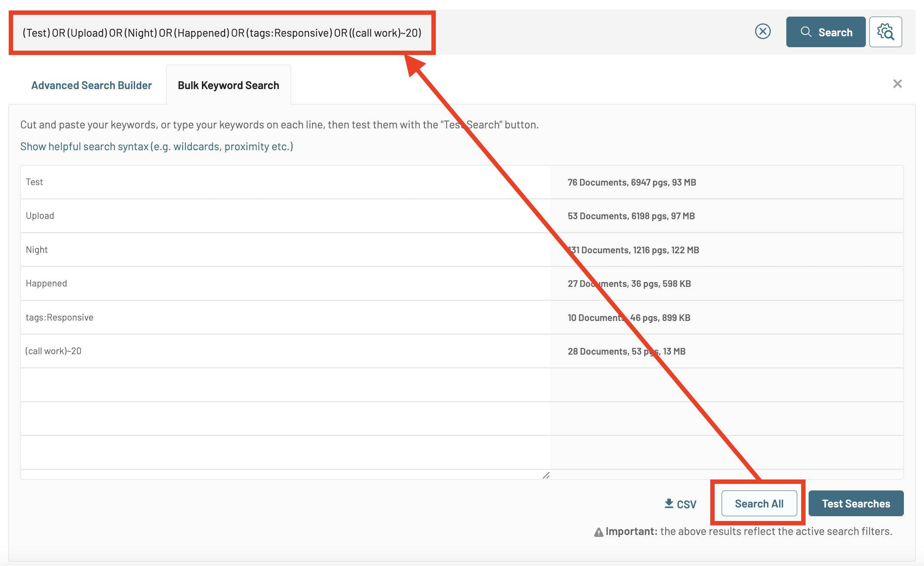Screen dimensions: 924x566
Task: Select the 'Upload' keyword line
Action: [285, 216]
